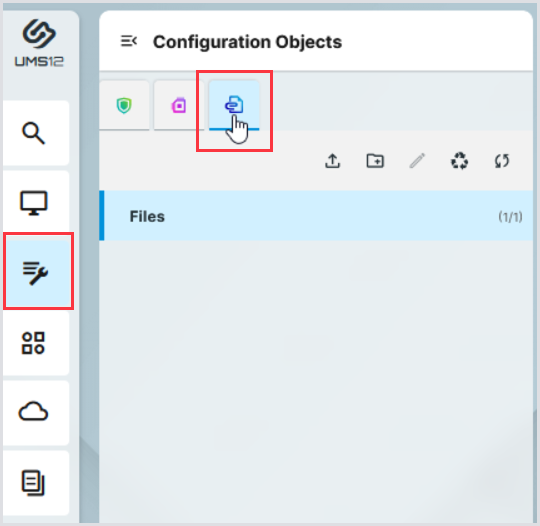Switch to the green shield tab

124,105
